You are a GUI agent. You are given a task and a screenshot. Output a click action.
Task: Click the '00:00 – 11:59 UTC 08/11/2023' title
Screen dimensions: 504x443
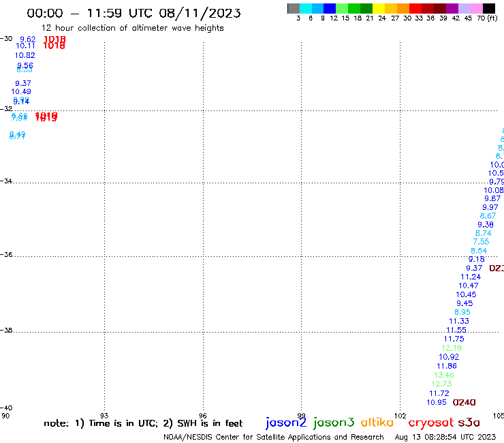tap(133, 13)
